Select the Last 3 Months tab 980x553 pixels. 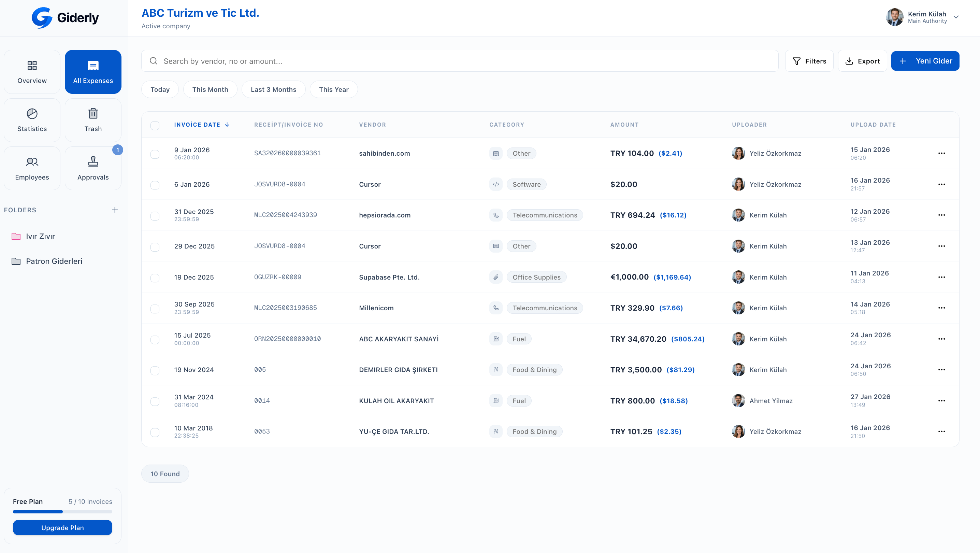pos(274,89)
